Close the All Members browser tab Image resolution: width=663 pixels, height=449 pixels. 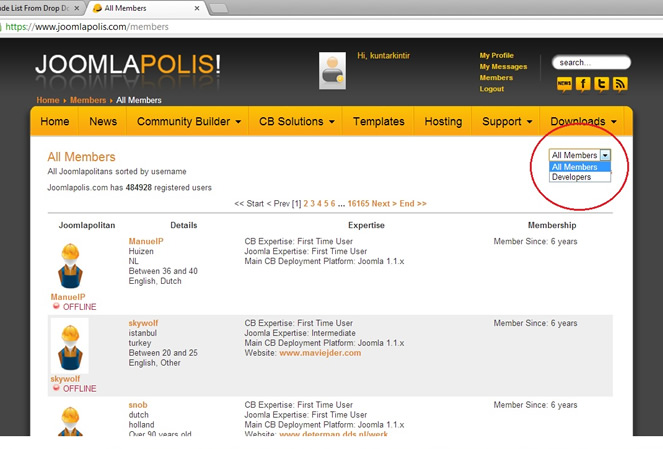click(197, 8)
